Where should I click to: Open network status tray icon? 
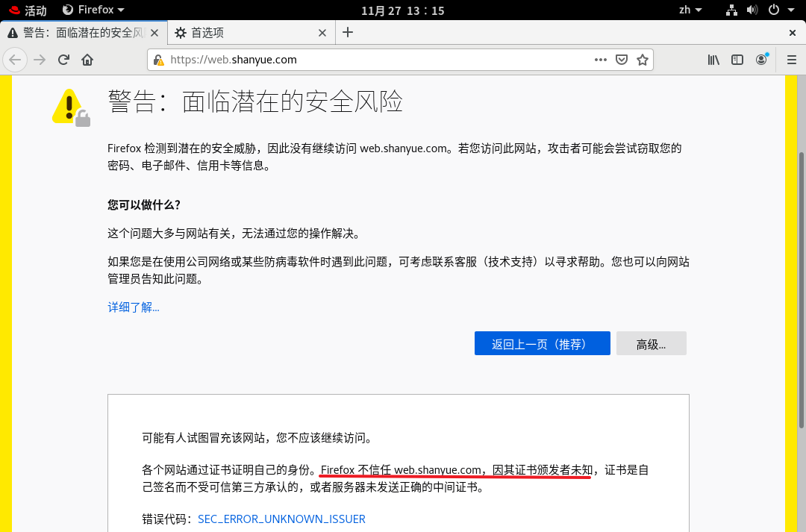click(x=731, y=10)
